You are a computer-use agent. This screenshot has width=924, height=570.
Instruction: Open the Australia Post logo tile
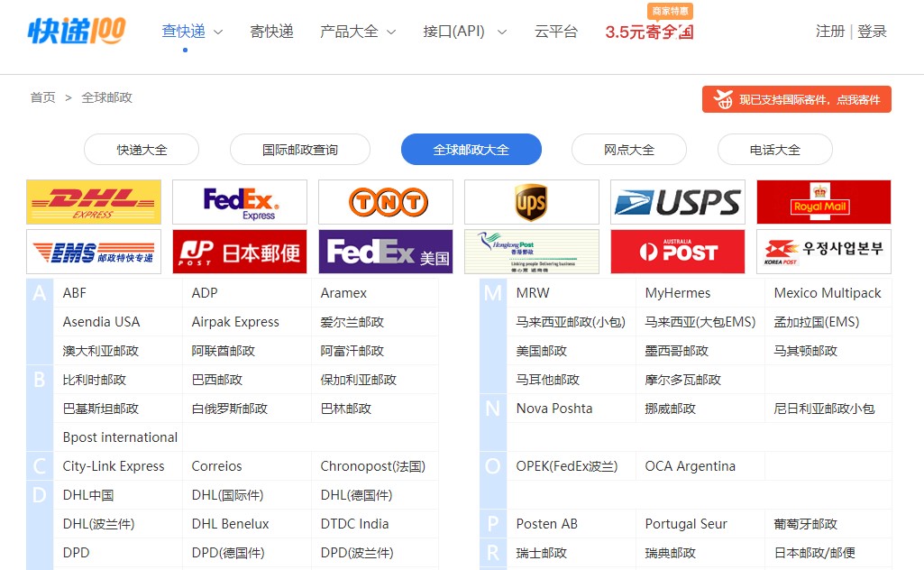pos(678,252)
